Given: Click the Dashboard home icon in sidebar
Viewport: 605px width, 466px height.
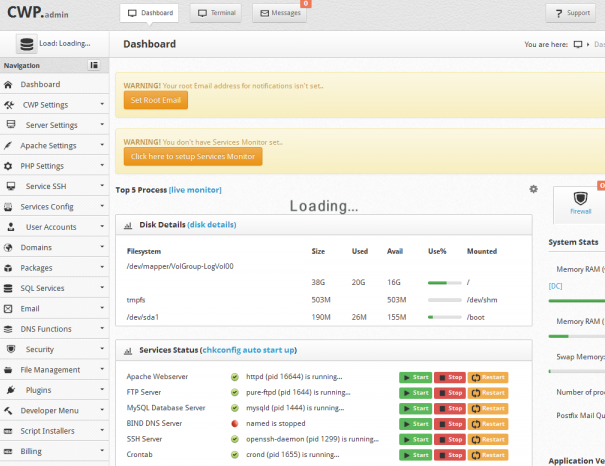Looking at the screenshot, I should [x=8, y=84].
